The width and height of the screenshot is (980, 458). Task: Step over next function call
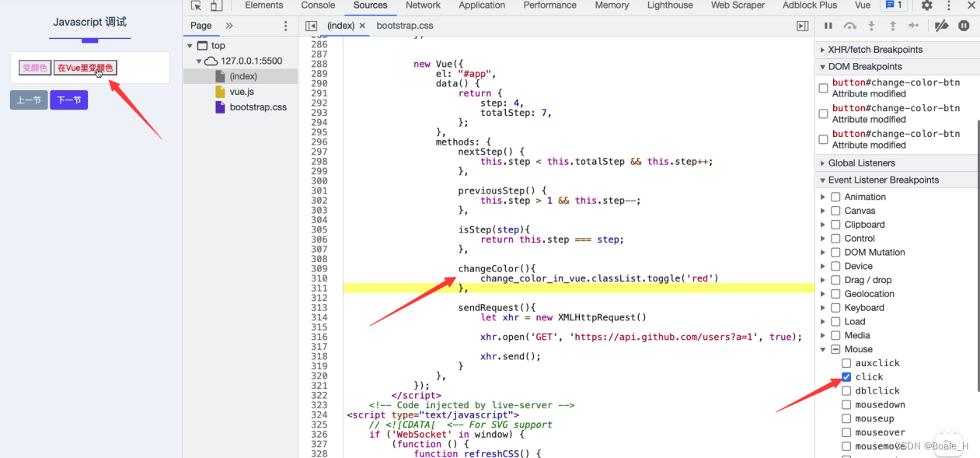(x=850, y=26)
